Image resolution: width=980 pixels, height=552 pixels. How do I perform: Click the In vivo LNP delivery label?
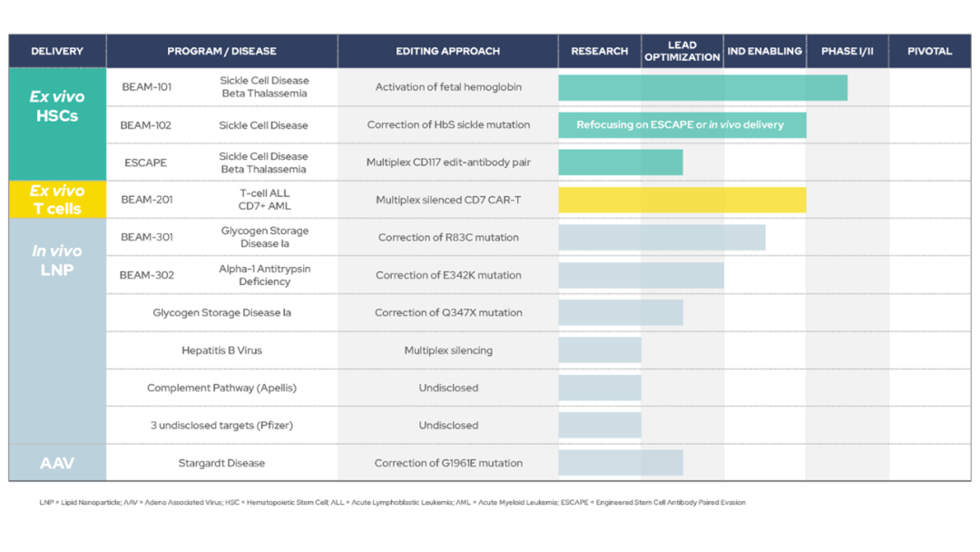pyautogui.click(x=57, y=260)
